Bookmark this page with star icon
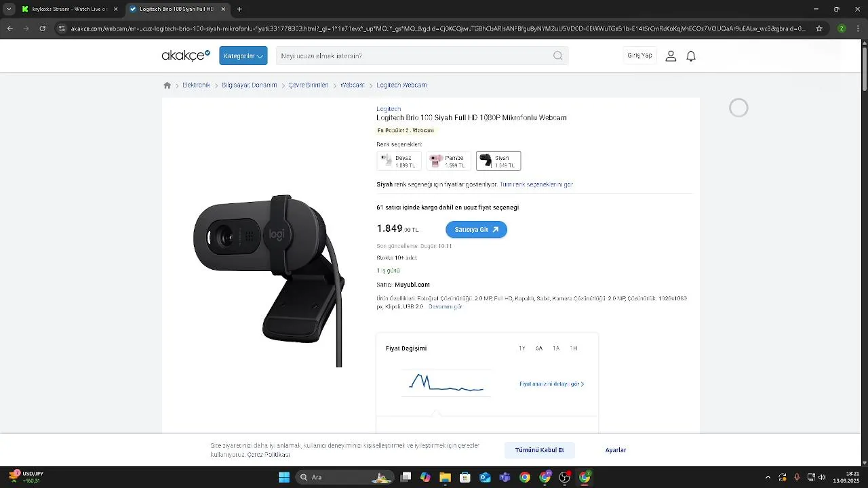This screenshot has height=488, width=868. [x=819, y=28]
